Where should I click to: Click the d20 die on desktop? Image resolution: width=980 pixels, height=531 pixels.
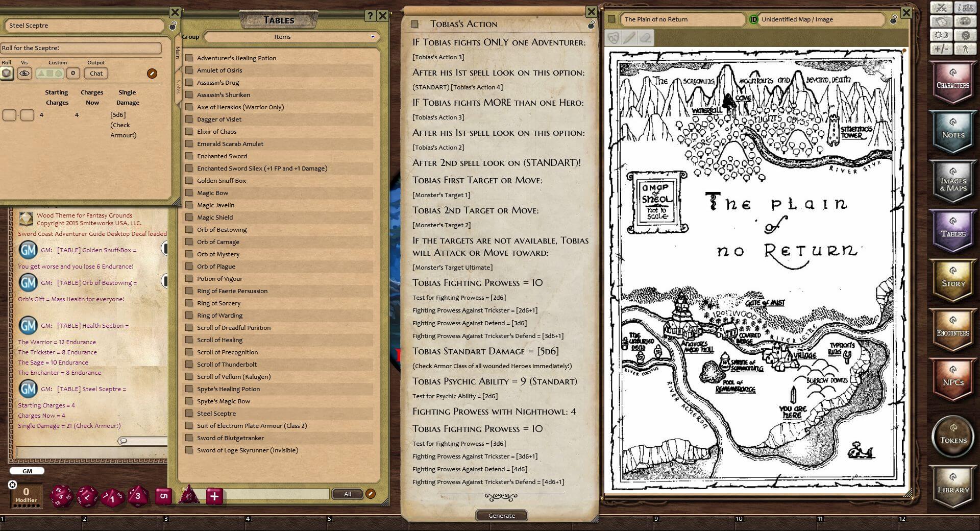(x=62, y=496)
